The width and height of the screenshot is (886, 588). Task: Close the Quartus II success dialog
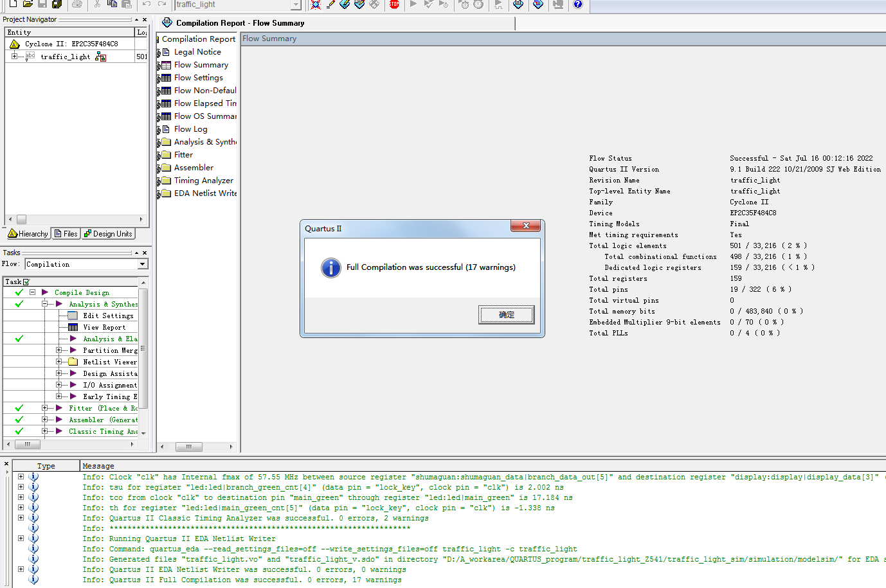tap(526, 226)
